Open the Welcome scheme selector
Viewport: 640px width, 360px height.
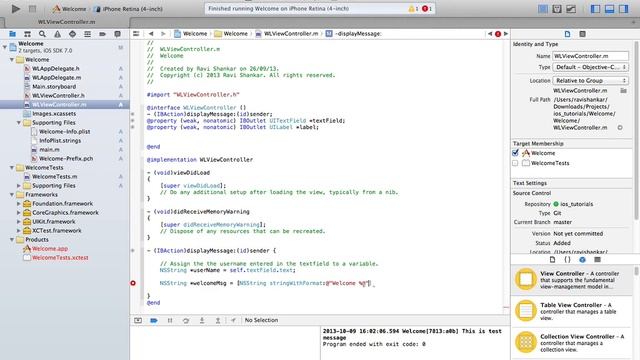pos(69,9)
